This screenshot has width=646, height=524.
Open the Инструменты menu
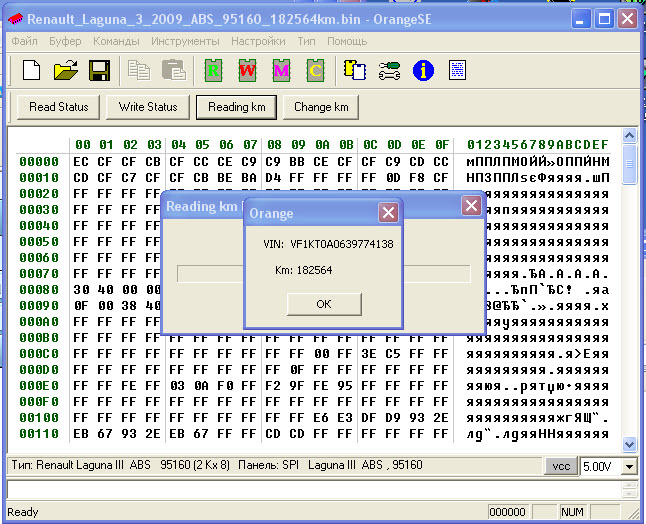pyautogui.click(x=185, y=41)
